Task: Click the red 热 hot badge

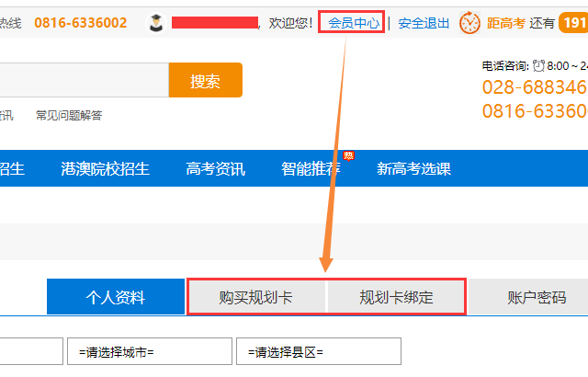Action: [x=348, y=155]
